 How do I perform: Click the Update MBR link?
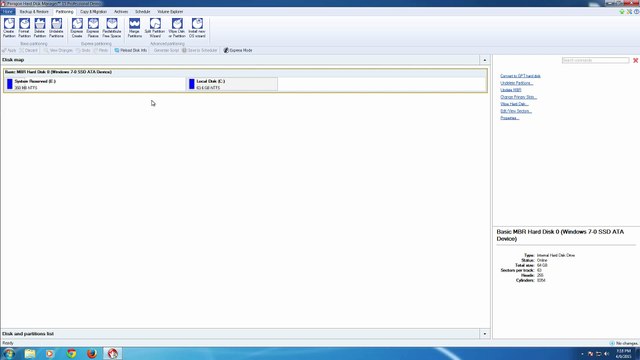click(x=511, y=90)
